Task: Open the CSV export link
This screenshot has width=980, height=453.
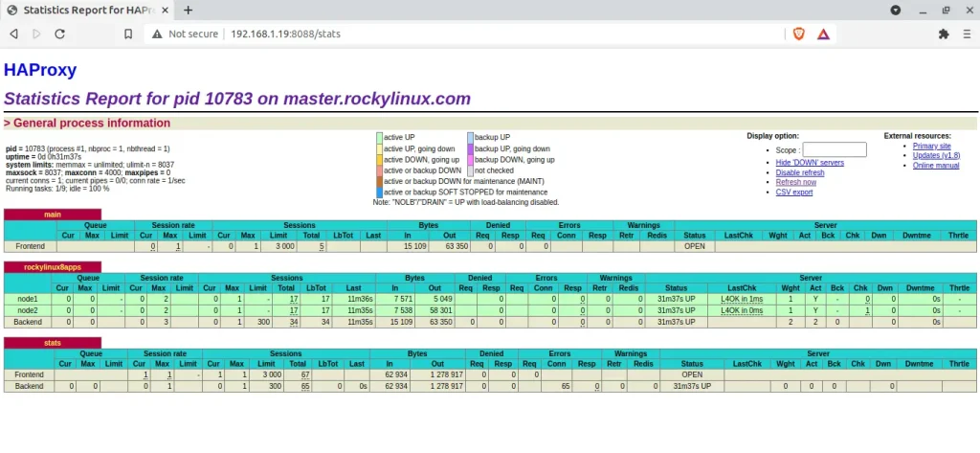Action: [793, 193]
